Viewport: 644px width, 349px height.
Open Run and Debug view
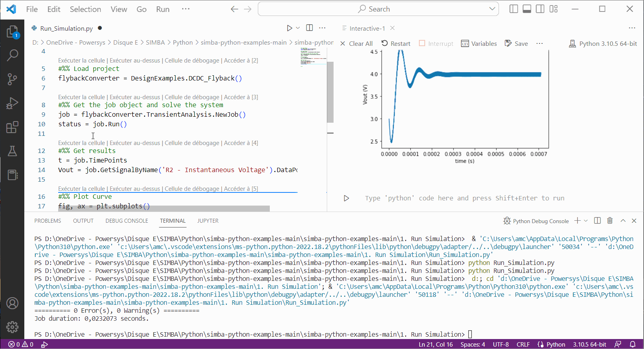point(12,103)
